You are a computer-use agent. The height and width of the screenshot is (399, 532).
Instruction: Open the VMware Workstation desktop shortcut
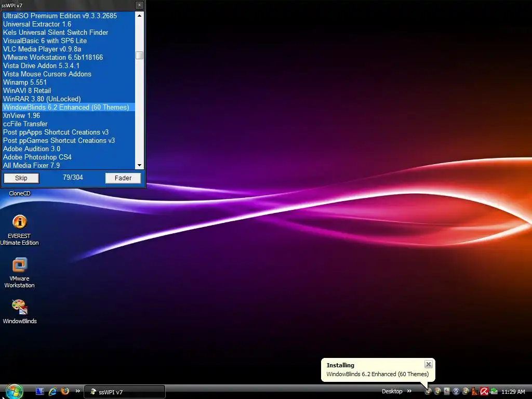(19, 272)
